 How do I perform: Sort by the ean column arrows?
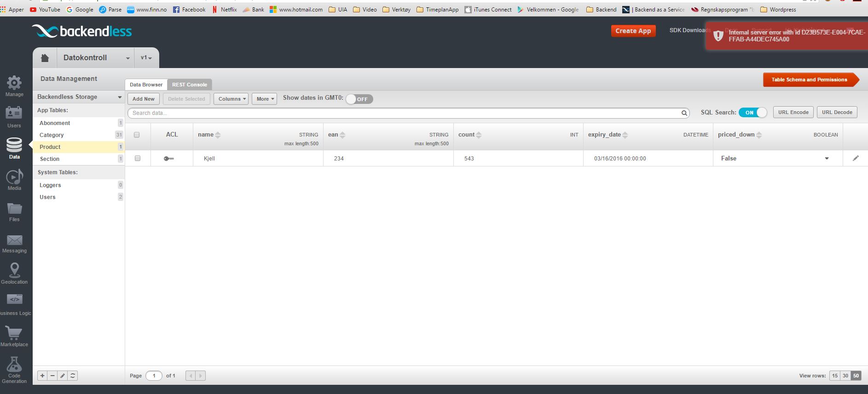pos(342,135)
